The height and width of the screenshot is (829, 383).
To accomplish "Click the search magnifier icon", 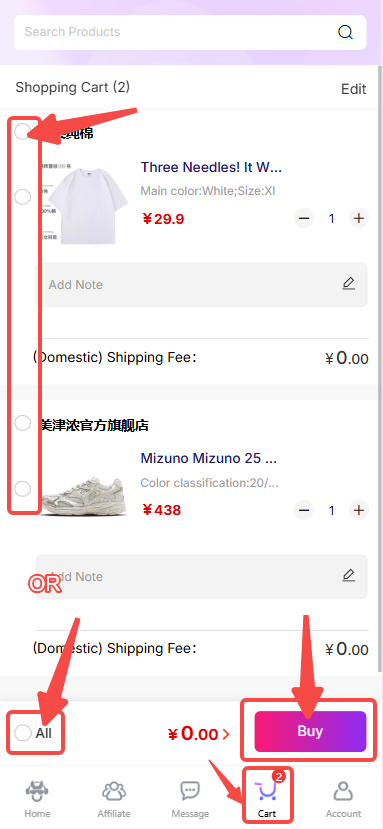I will point(345,32).
